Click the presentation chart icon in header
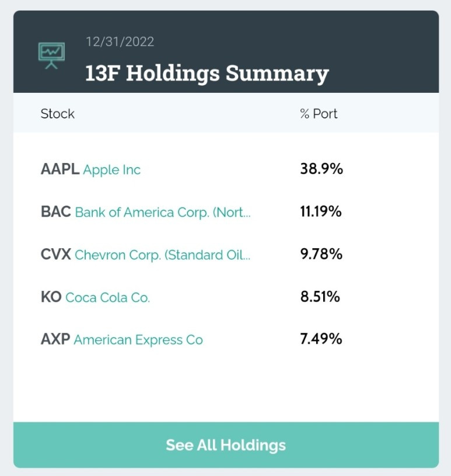 (x=51, y=55)
